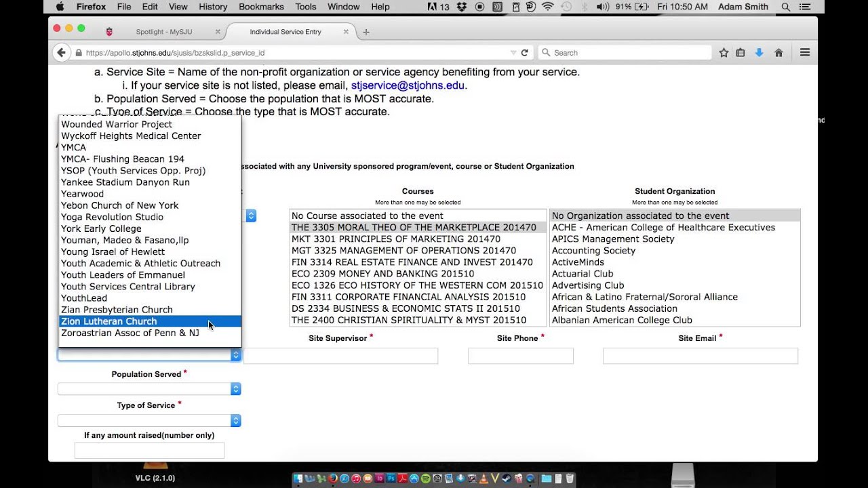The image size is (868, 488).
Task: Open the volume control in menu bar
Action: (602, 7)
